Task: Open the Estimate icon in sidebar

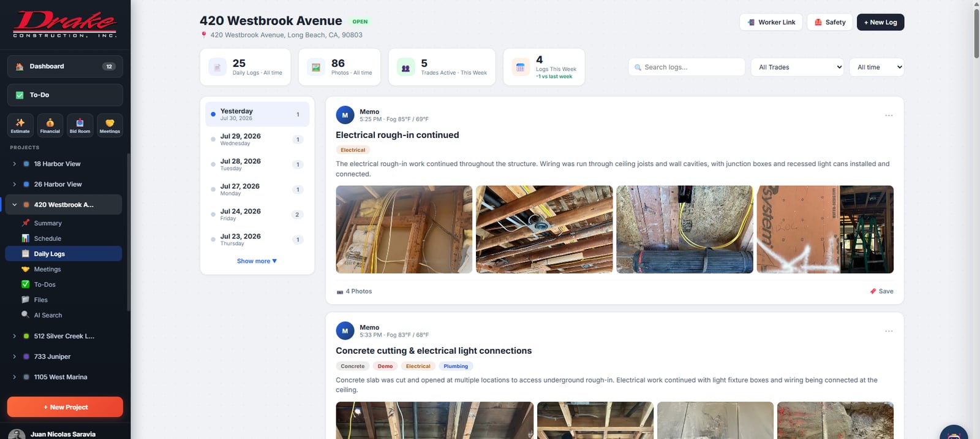Action: tap(20, 125)
